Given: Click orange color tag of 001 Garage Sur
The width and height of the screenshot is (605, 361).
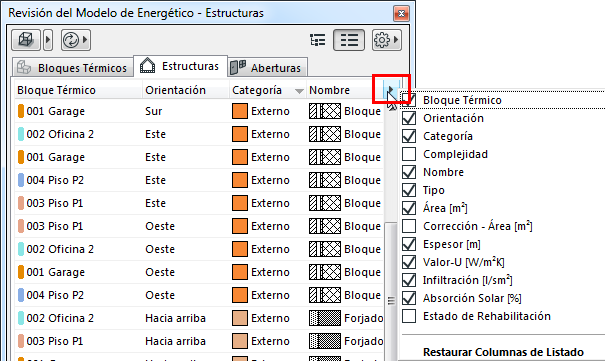Looking at the screenshot, I should (21, 111).
